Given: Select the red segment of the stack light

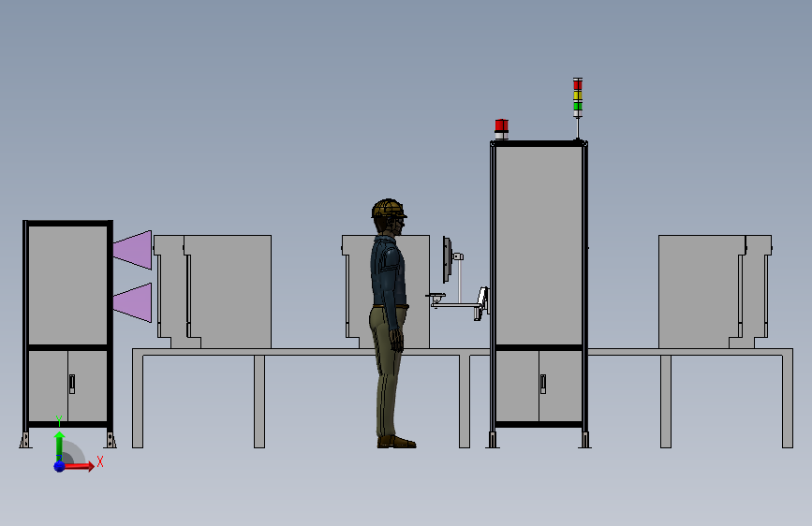Looking at the screenshot, I should (x=578, y=85).
